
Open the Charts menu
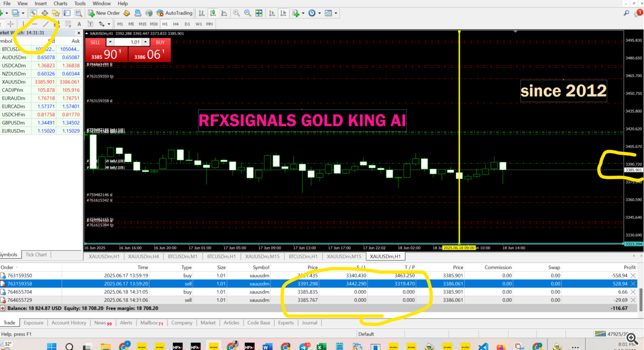coord(61,3)
